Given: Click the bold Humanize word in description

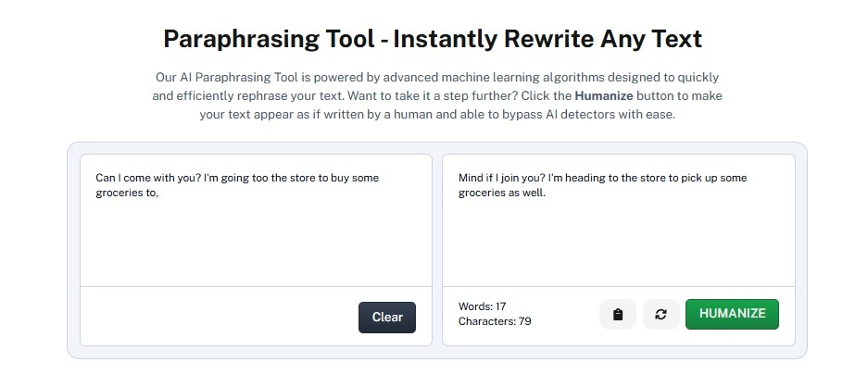Looking at the screenshot, I should pyautogui.click(x=604, y=95).
